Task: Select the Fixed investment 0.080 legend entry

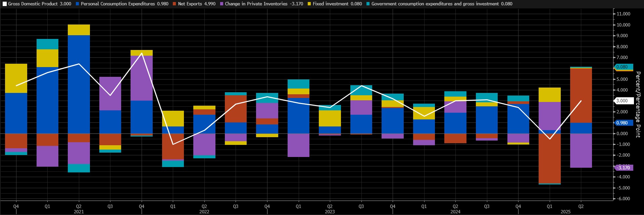Action: [335, 4]
